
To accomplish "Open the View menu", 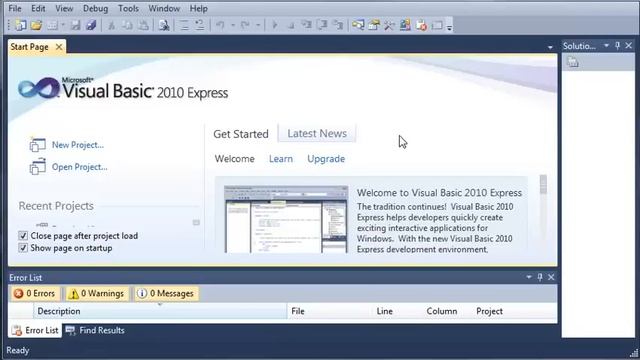I will pyautogui.click(x=64, y=8).
